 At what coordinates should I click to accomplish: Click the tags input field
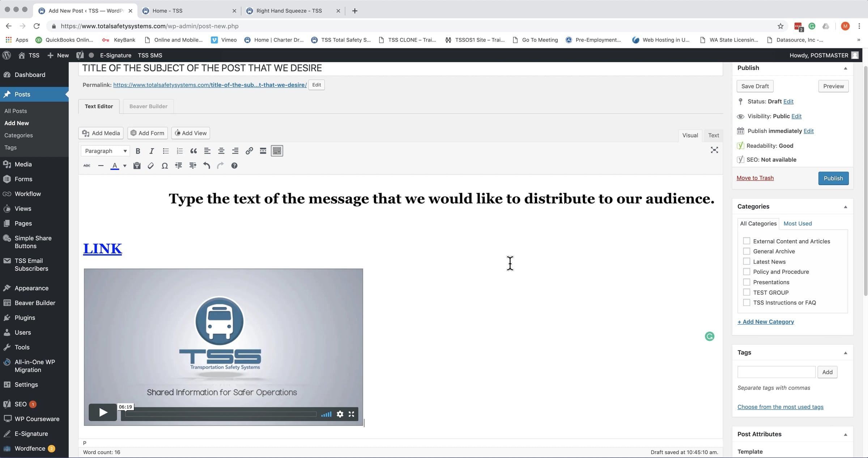point(776,372)
